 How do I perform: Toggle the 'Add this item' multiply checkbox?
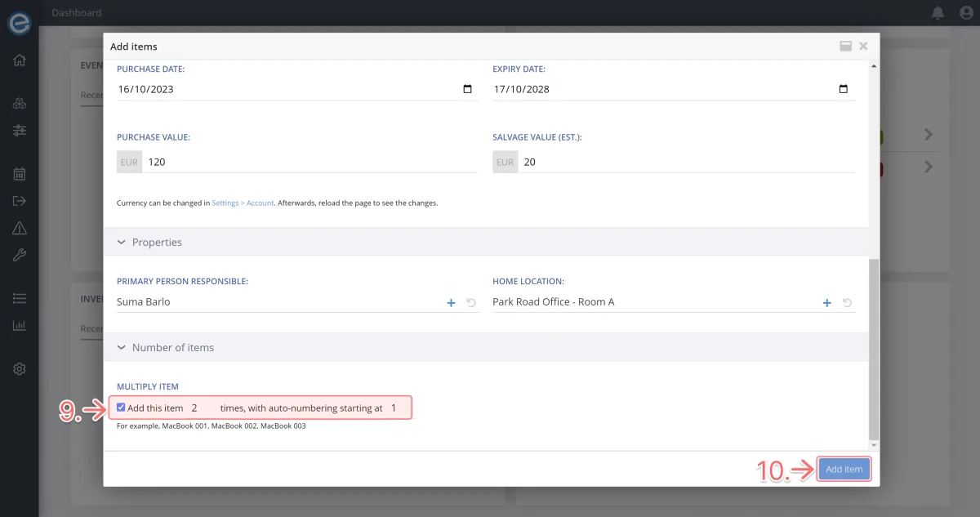coord(121,408)
